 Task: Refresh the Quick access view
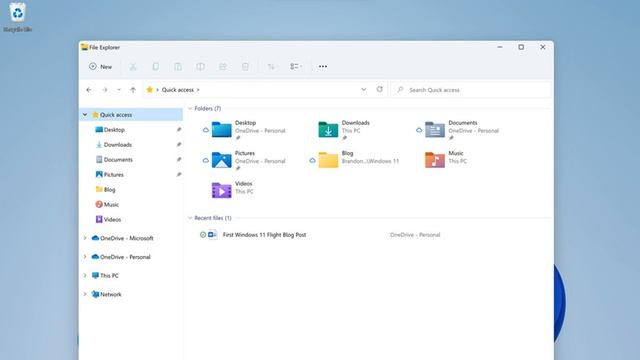[380, 89]
